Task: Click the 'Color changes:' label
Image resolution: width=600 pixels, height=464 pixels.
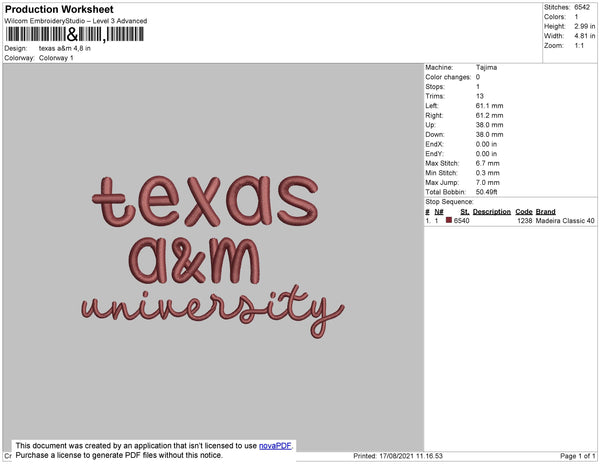Action: 448,77
